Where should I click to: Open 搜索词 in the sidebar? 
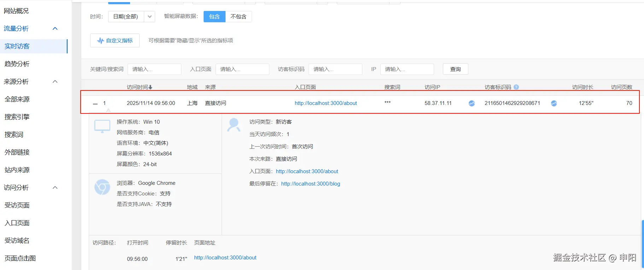tap(14, 135)
